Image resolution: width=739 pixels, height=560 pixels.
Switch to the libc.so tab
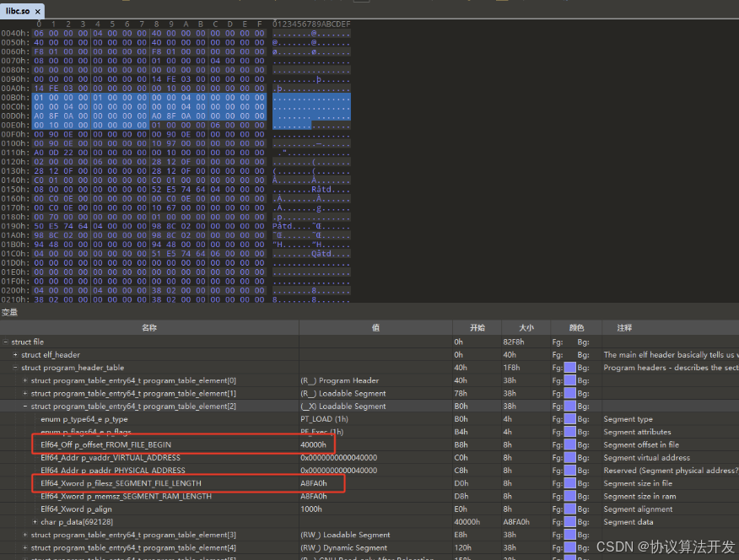(x=17, y=12)
